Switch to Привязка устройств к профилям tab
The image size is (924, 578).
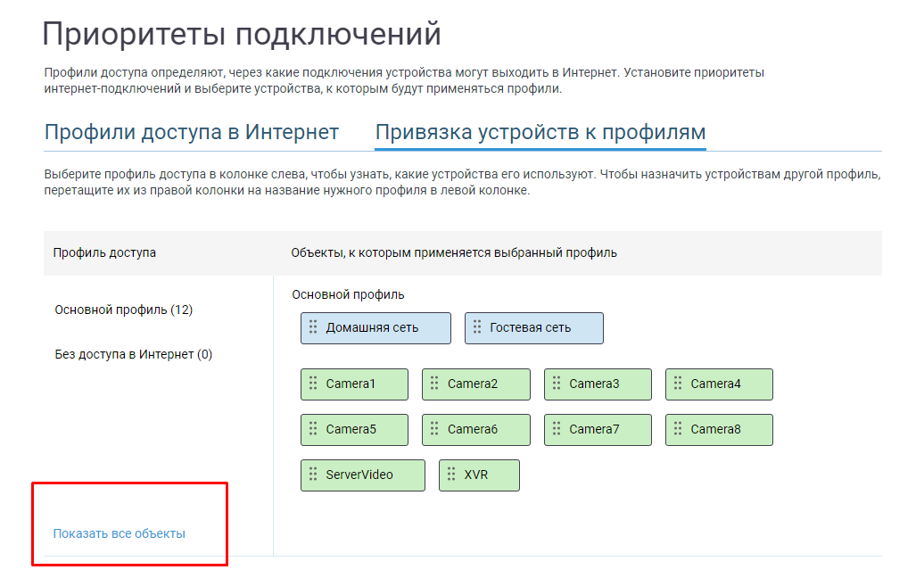540,132
